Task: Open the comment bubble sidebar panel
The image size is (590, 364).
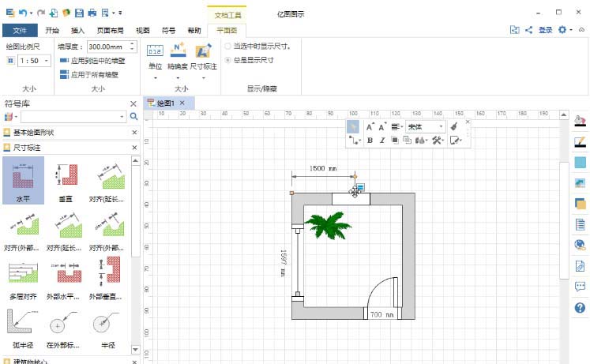Action: (x=580, y=286)
